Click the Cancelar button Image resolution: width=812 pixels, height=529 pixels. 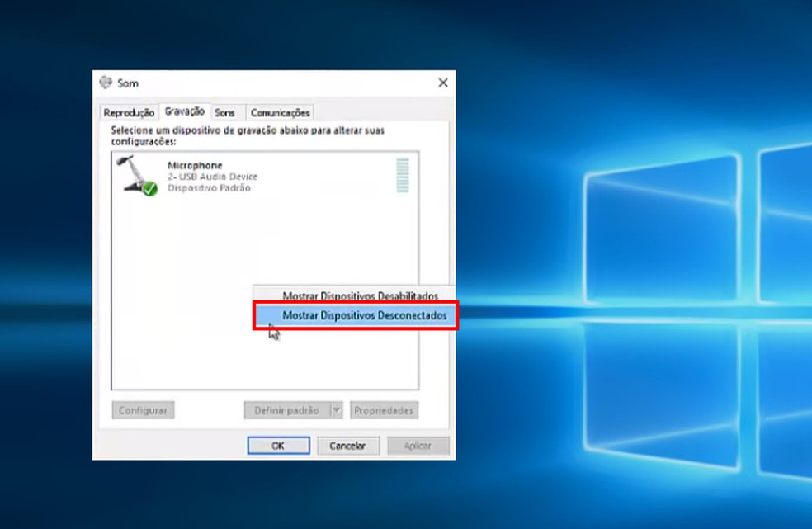[348, 446]
